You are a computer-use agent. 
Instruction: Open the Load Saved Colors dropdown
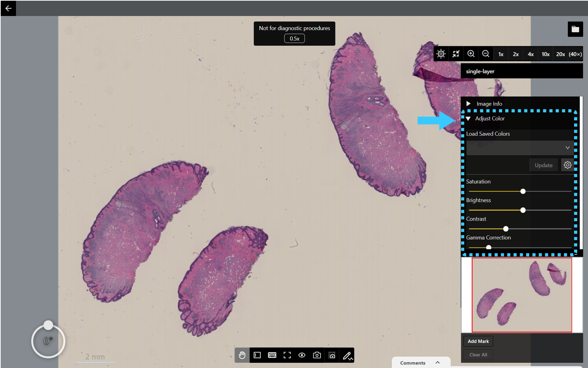[520, 148]
